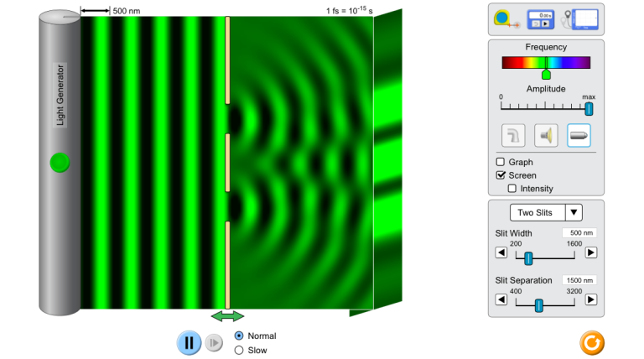644x359 pixels.
Task: Open the Two Slits dropdown
Action: [546, 212]
